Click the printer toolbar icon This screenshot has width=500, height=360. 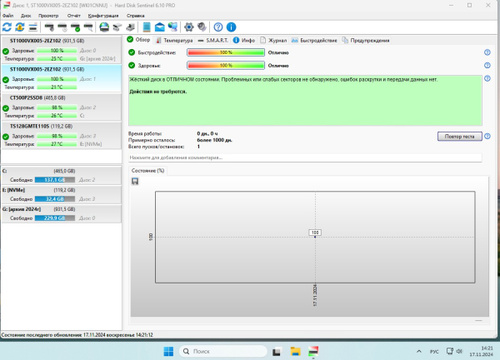click(131, 27)
